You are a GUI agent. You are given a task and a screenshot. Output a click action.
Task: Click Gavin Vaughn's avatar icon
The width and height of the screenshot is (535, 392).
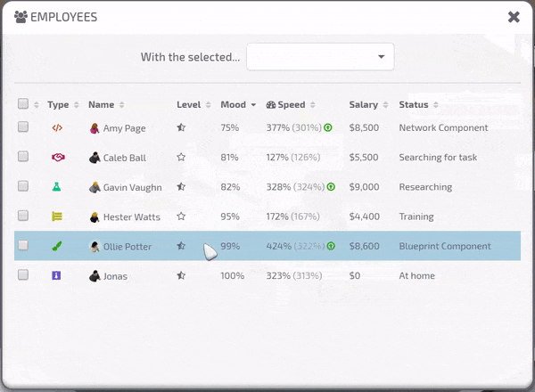pyautogui.click(x=95, y=187)
